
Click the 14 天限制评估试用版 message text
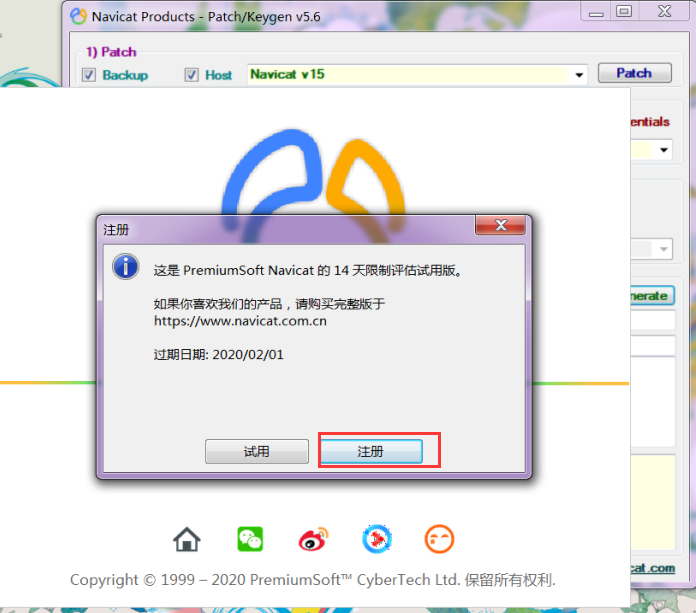(x=308, y=270)
